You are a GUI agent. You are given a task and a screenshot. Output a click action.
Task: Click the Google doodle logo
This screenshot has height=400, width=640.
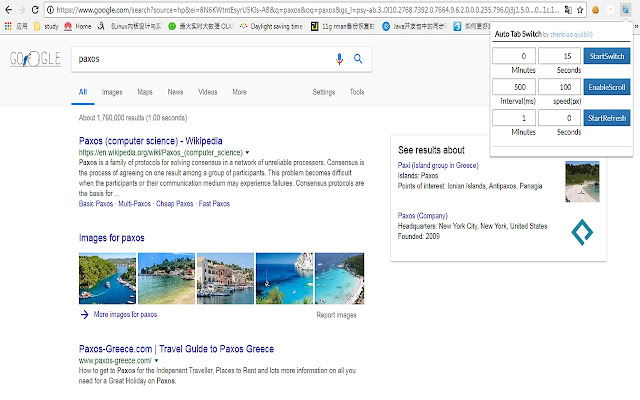36,58
